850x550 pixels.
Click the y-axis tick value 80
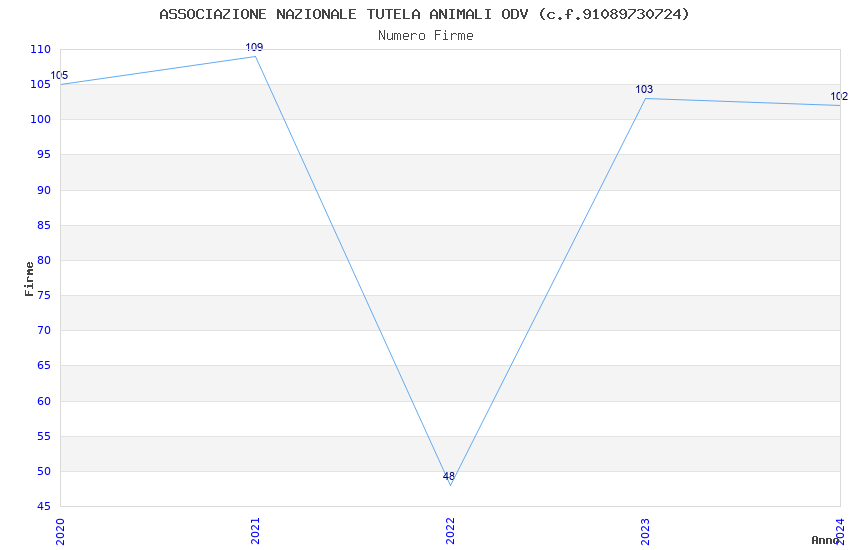pos(44,260)
